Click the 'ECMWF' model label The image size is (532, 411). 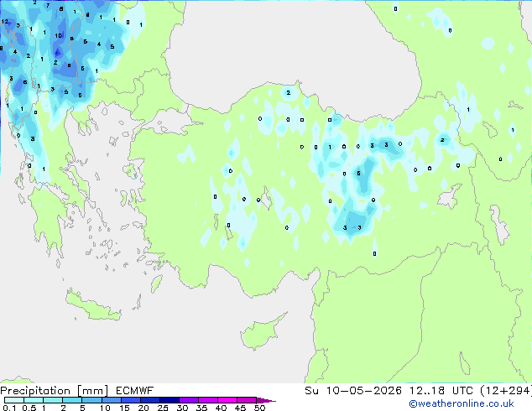[x=134, y=391]
